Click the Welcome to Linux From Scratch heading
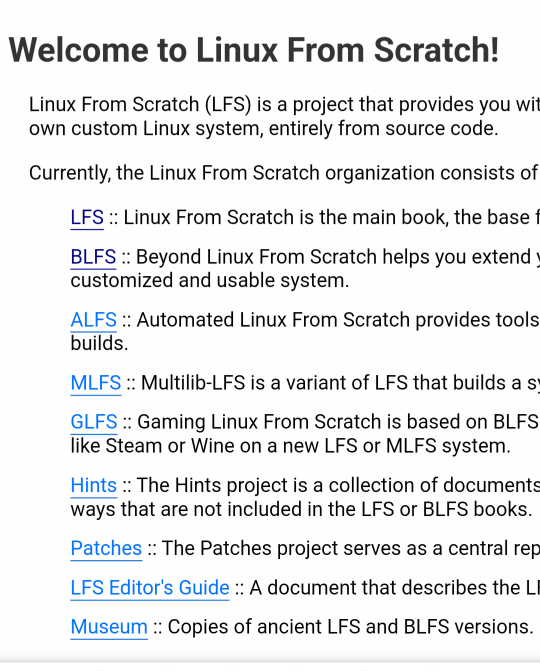Screen dimensions: 540x671 [x=254, y=50]
